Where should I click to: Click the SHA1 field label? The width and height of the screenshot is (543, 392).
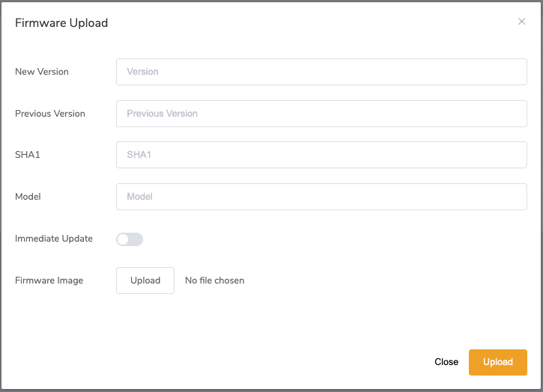point(28,155)
